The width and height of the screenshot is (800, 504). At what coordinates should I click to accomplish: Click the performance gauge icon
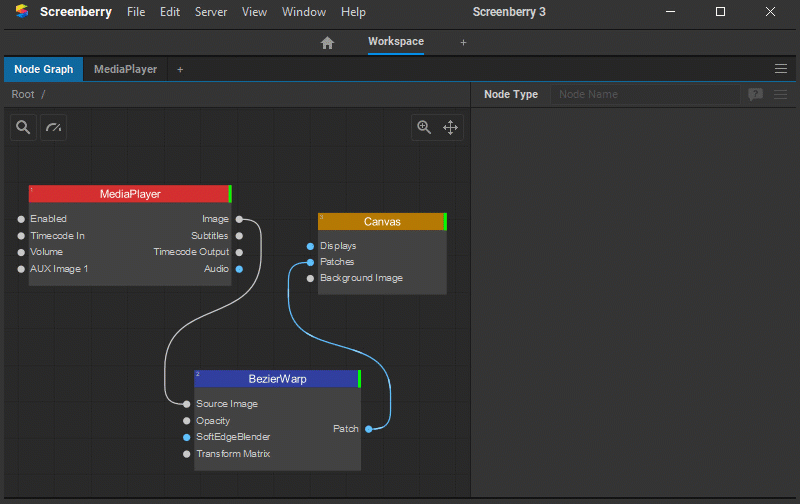click(54, 127)
